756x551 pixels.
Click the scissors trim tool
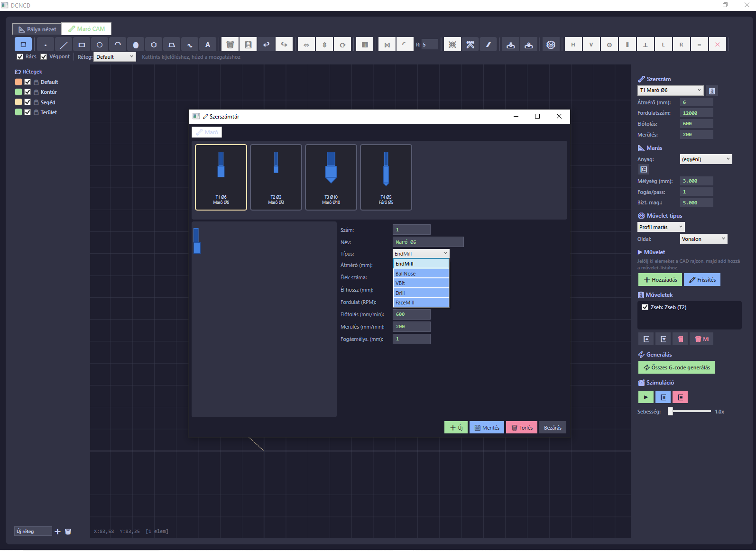pos(470,45)
